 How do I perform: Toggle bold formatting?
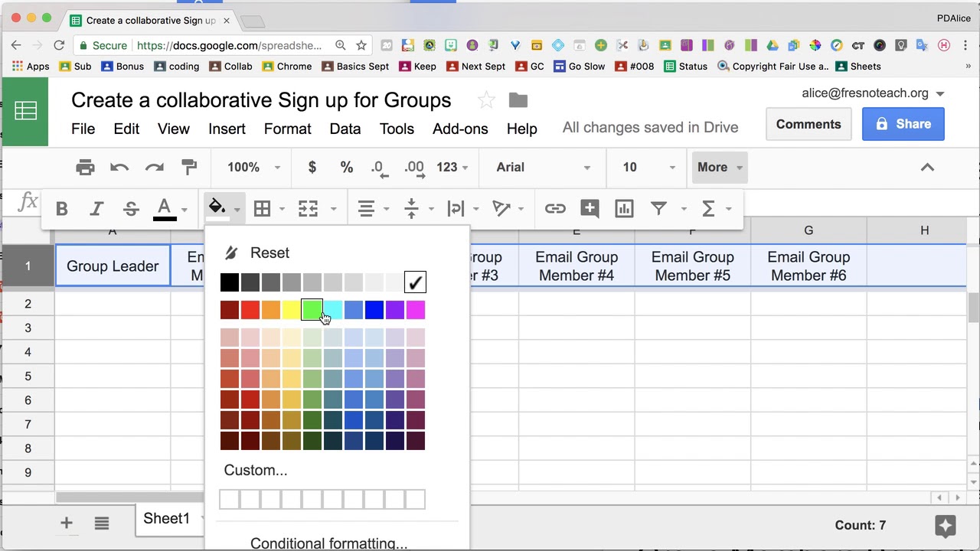[62, 209]
